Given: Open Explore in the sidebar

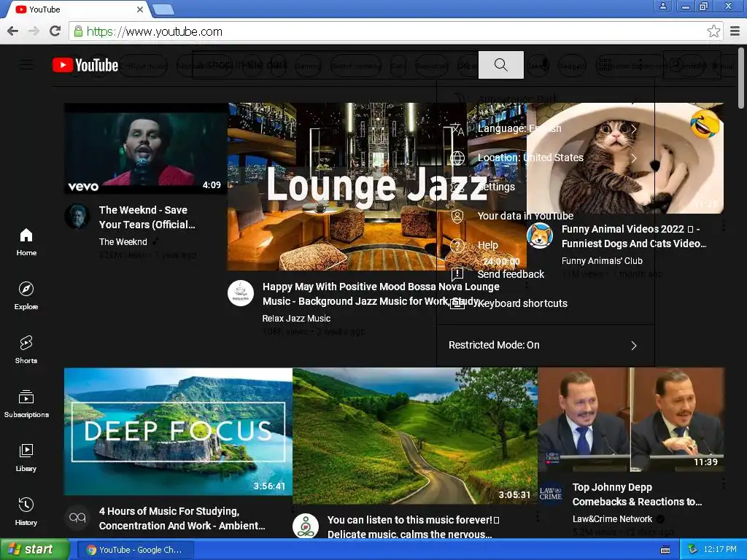Looking at the screenshot, I should point(26,296).
